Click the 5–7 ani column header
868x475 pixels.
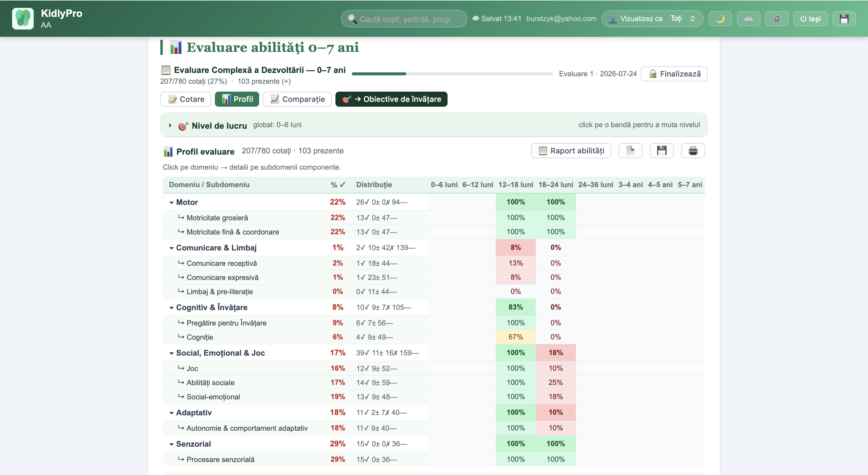tap(690, 185)
